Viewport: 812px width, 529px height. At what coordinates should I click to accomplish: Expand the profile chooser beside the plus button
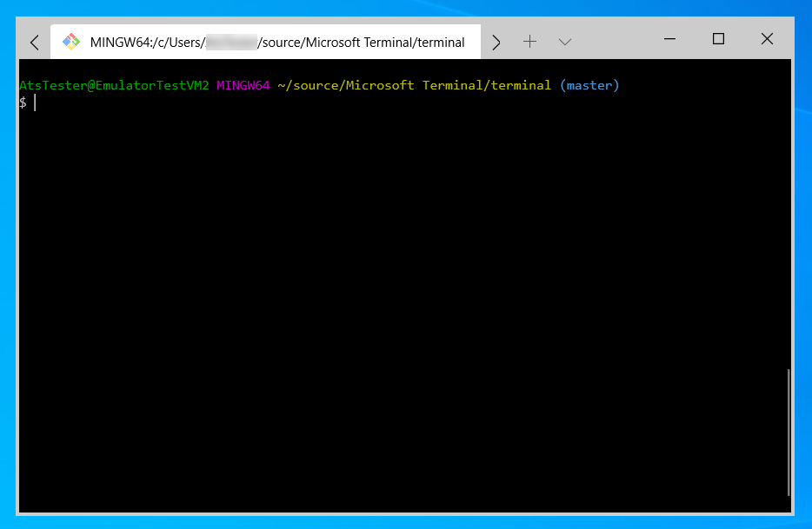tap(564, 41)
